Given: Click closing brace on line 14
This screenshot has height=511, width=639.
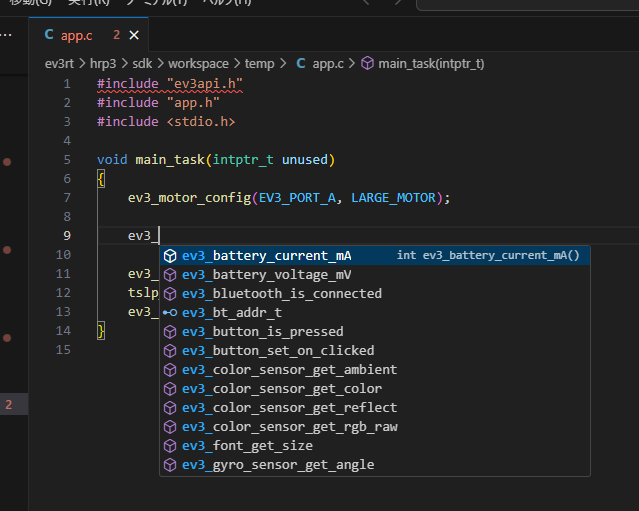Looking at the screenshot, I should [101, 331].
